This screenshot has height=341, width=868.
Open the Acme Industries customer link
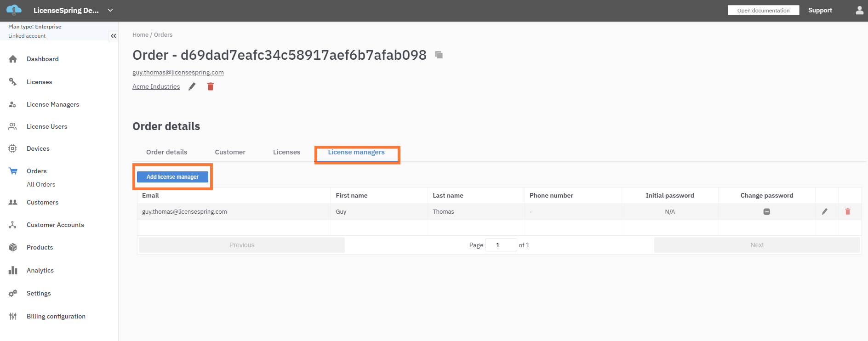(156, 86)
